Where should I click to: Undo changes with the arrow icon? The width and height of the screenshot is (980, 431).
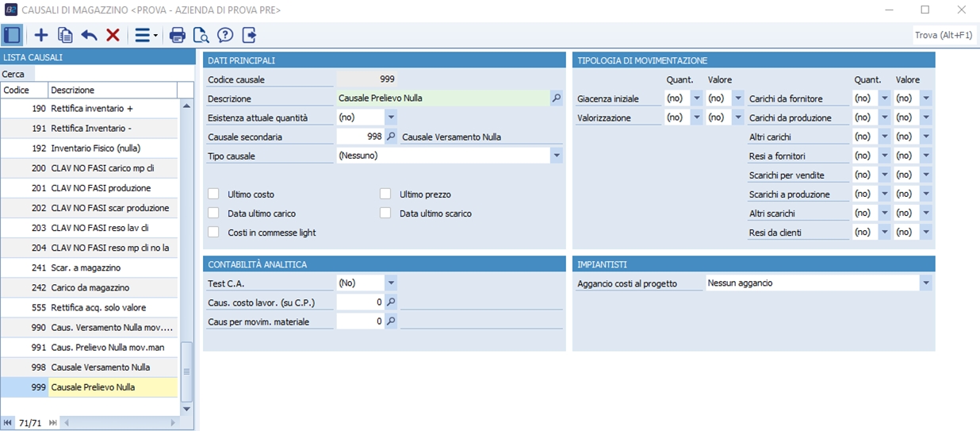coord(89,35)
